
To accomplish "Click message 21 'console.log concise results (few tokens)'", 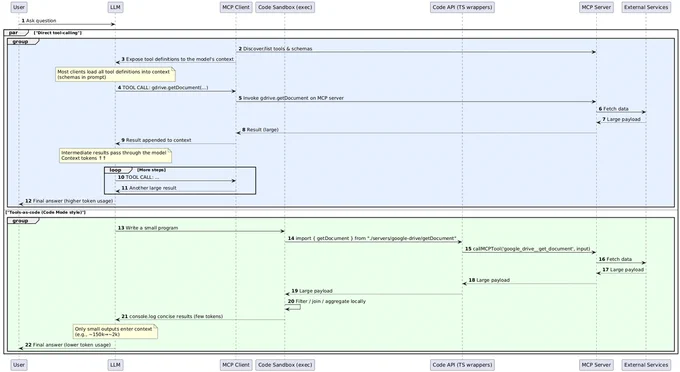I will [172, 317].
